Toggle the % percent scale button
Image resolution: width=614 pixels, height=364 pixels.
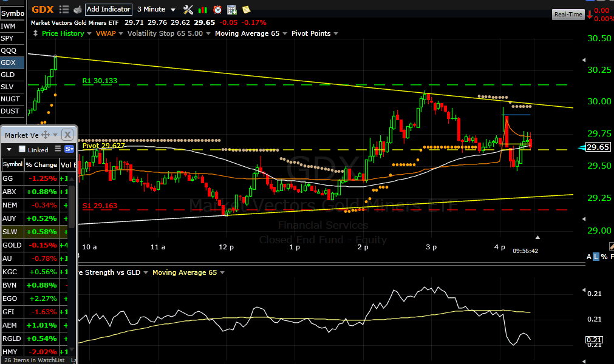pyautogui.click(x=604, y=257)
